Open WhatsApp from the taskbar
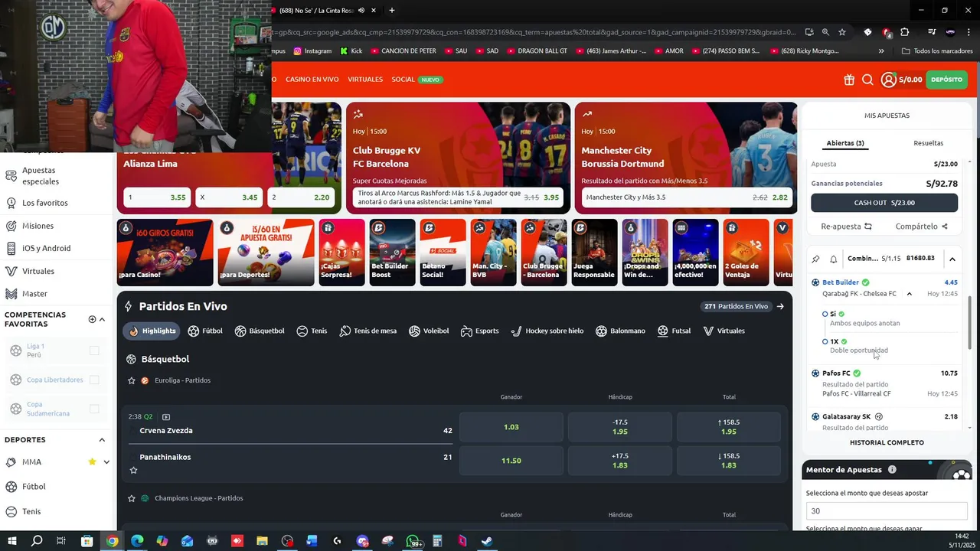 (x=413, y=541)
